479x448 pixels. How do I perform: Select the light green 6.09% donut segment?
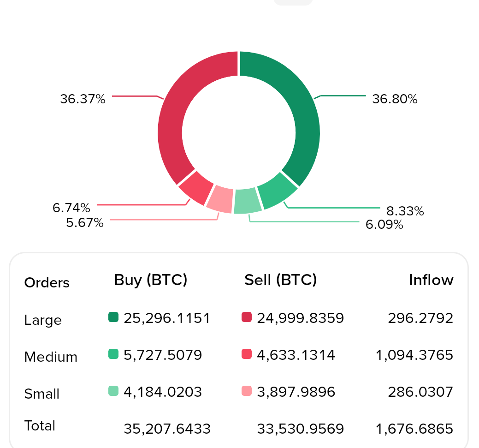pos(248,201)
